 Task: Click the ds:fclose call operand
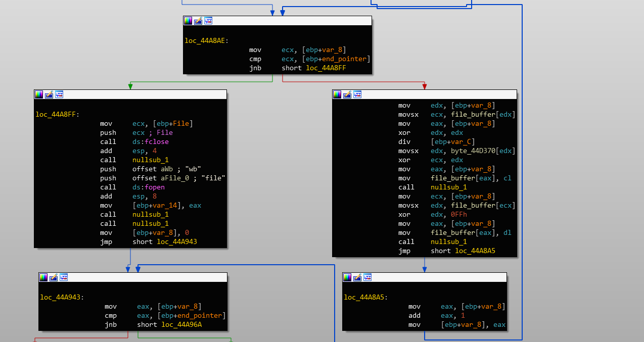(151, 142)
